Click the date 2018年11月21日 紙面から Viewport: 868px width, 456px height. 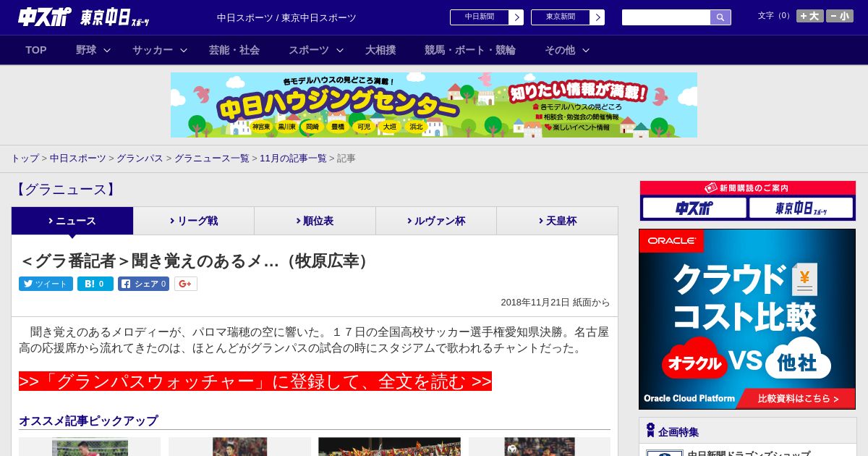click(556, 303)
